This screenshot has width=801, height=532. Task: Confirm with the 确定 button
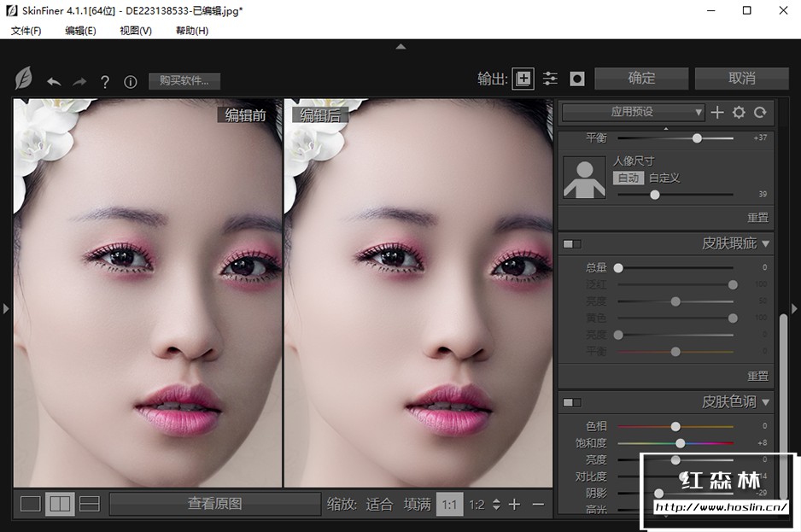coord(641,79)
